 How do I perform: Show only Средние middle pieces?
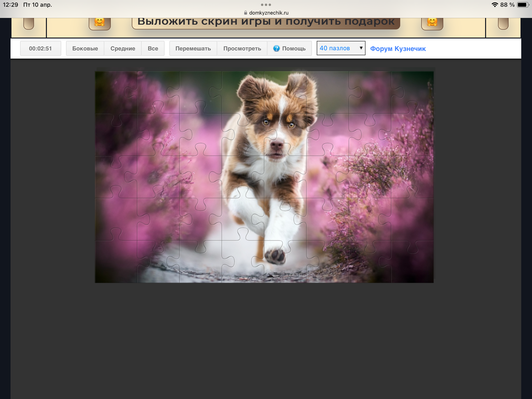[123, 48]
